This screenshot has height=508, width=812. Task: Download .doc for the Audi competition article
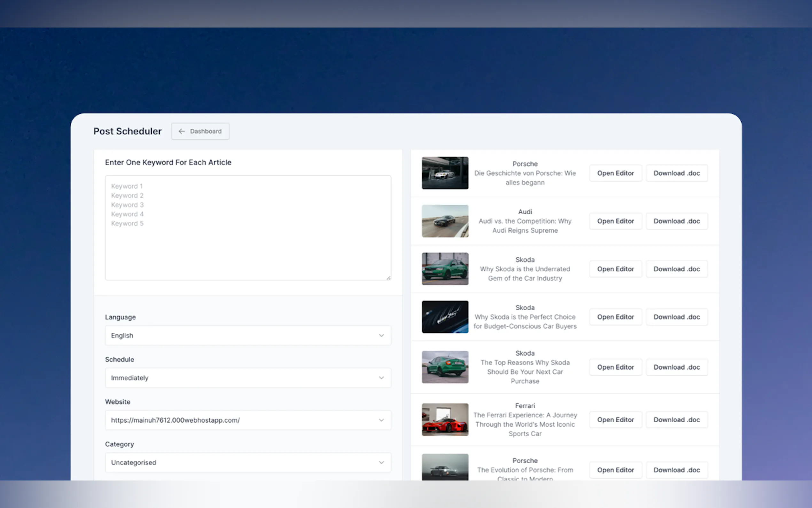677,221
